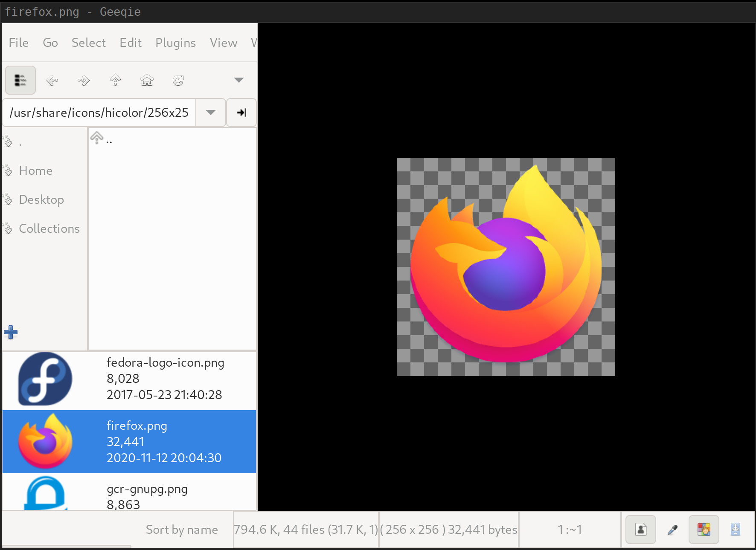Viewport: 756px width, 550px height.
Task: Click the image dimensions status text
Action: pyautogui.click(x=449, y=530)
